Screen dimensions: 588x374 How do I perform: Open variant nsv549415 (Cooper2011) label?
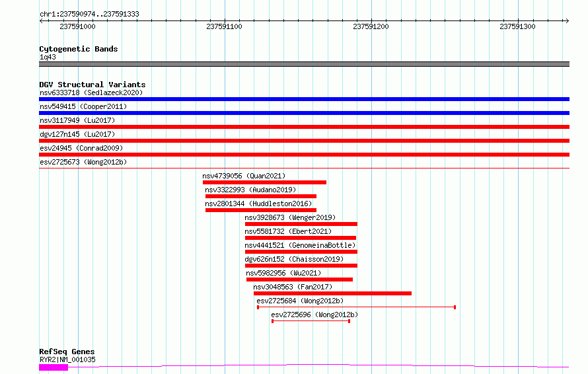pos(83,106)
